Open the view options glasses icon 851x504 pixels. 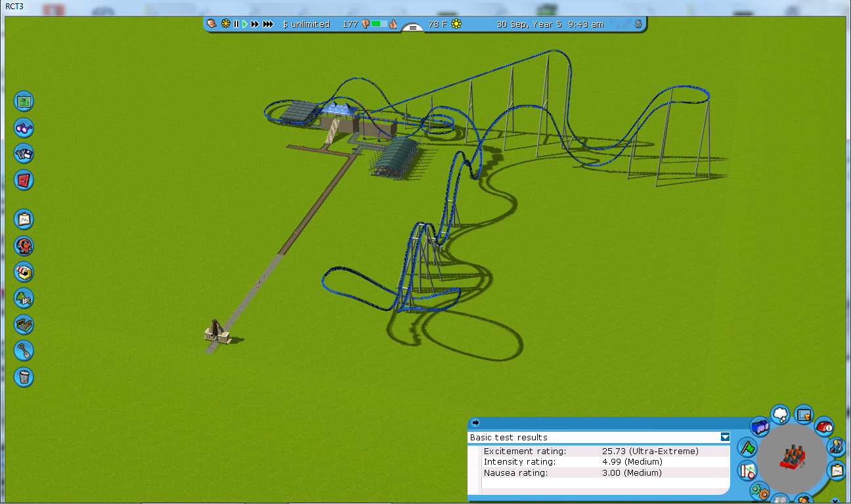pos(24,128)
